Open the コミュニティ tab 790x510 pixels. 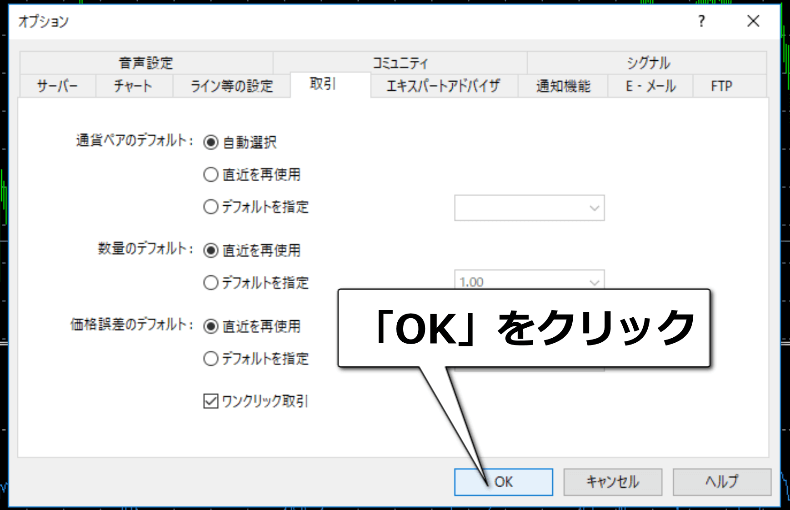coord(400,63)
